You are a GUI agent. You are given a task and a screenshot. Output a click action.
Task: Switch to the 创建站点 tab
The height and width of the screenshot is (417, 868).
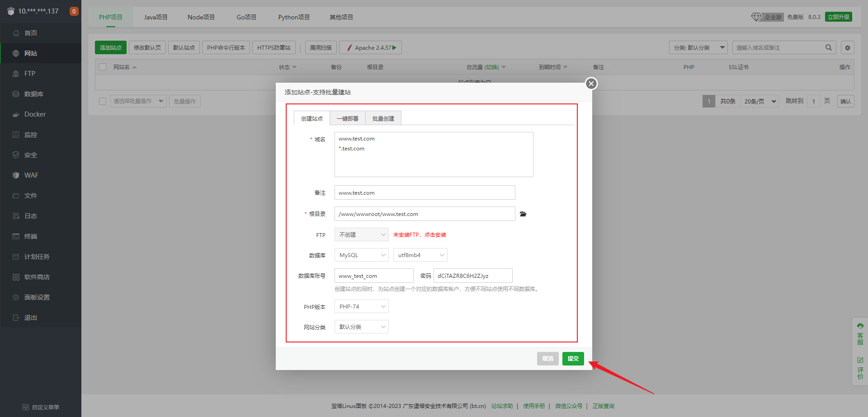(312, 118)
